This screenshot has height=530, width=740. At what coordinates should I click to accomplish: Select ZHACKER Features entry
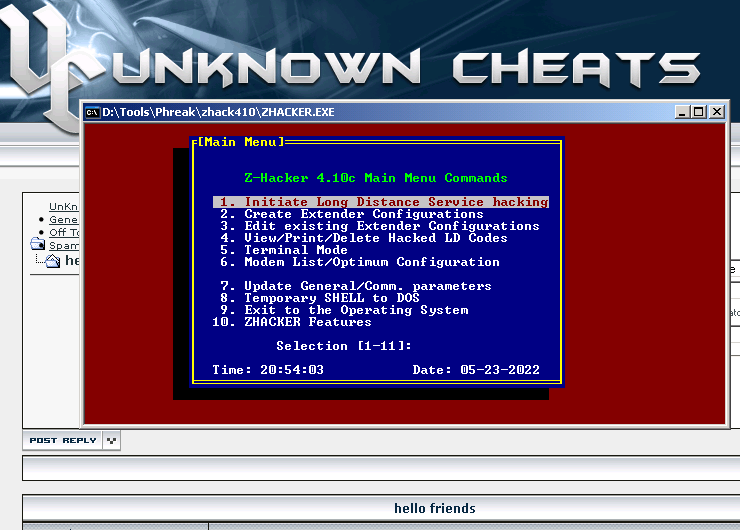(292, 322)
